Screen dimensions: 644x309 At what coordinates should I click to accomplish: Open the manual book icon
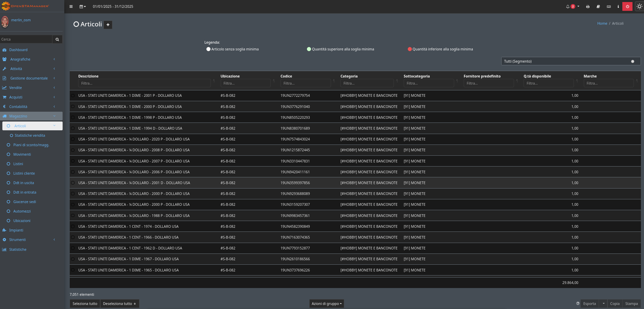598,6
